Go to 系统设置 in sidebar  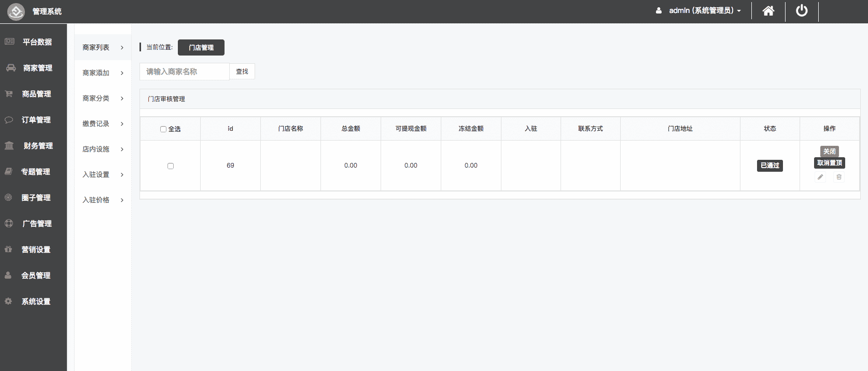[36, 301]
